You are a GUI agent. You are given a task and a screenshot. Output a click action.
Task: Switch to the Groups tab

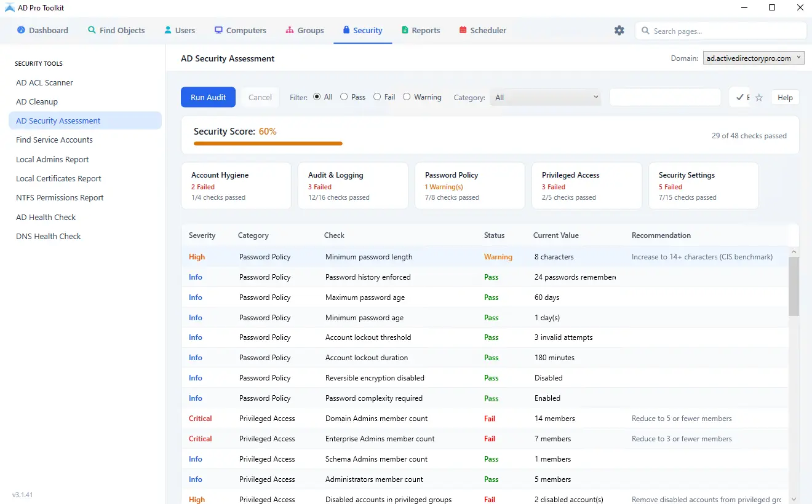click(x=304, y=30)
